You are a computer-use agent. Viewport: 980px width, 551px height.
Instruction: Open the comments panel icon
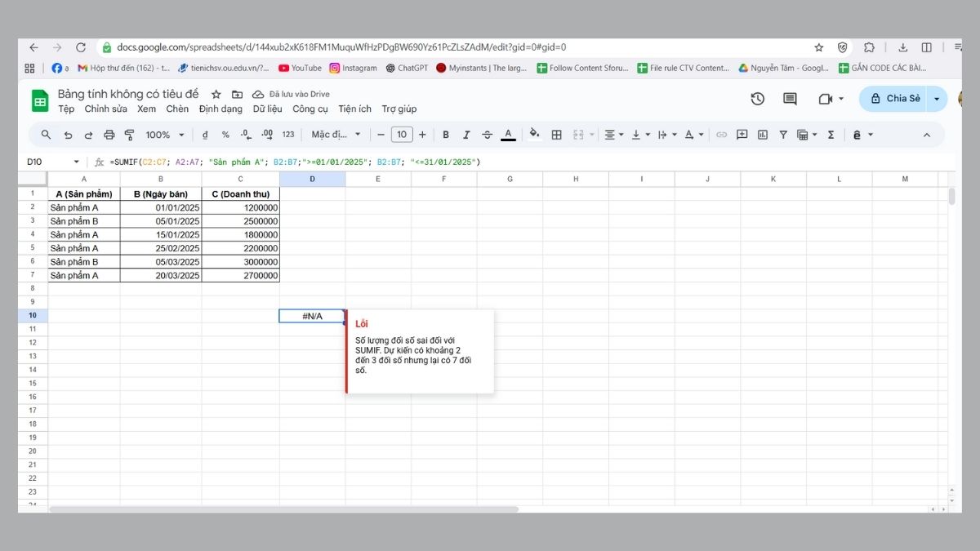click(790, 99)
